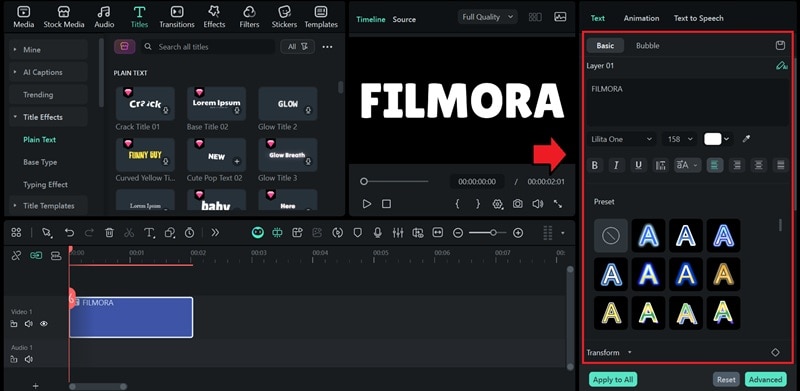Pick color with the eyedropper tool

746,139
